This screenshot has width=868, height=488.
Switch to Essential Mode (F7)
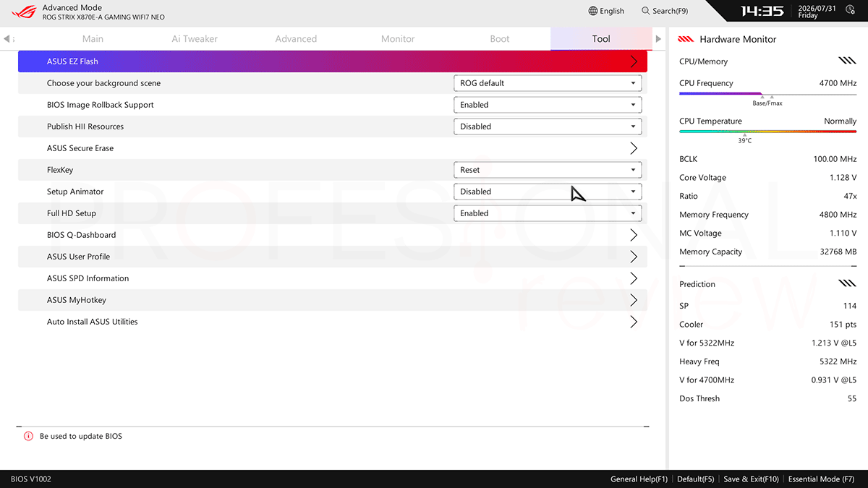coord(821,479)
